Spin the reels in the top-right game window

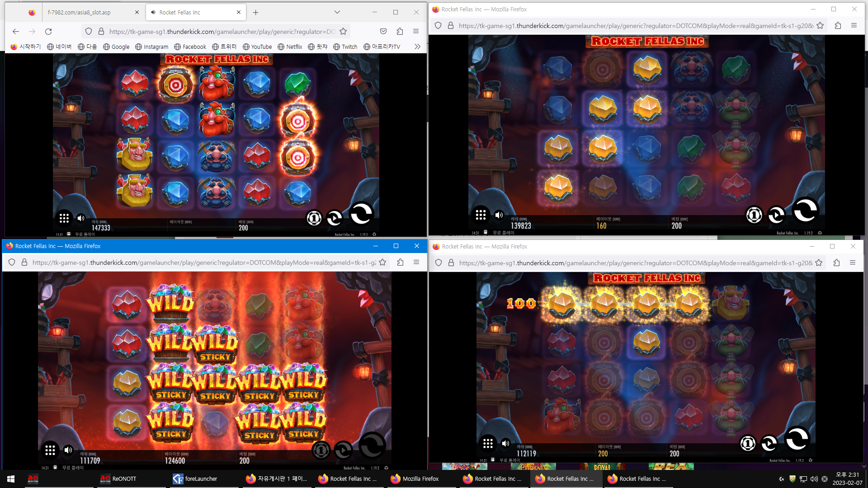[805, 211]
